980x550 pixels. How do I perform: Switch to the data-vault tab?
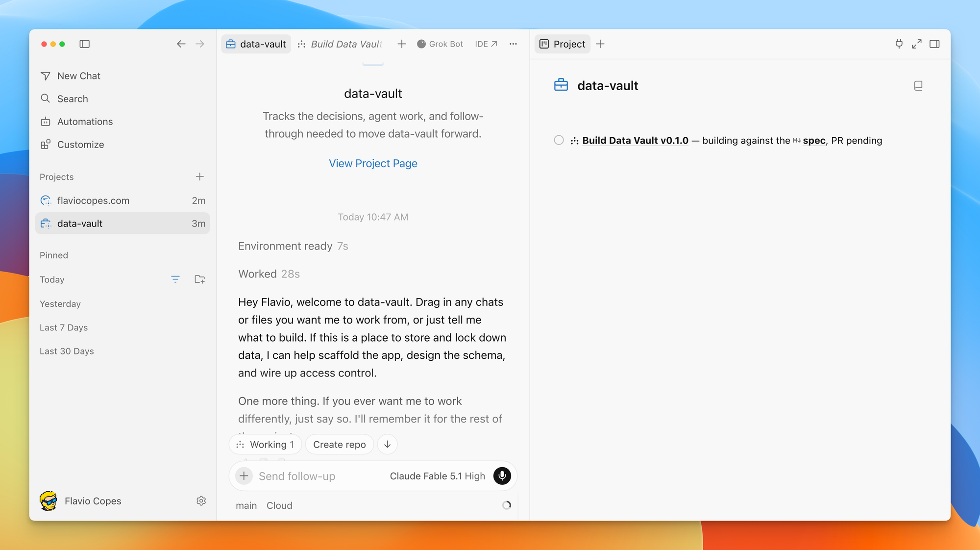[x=256, y=44]
